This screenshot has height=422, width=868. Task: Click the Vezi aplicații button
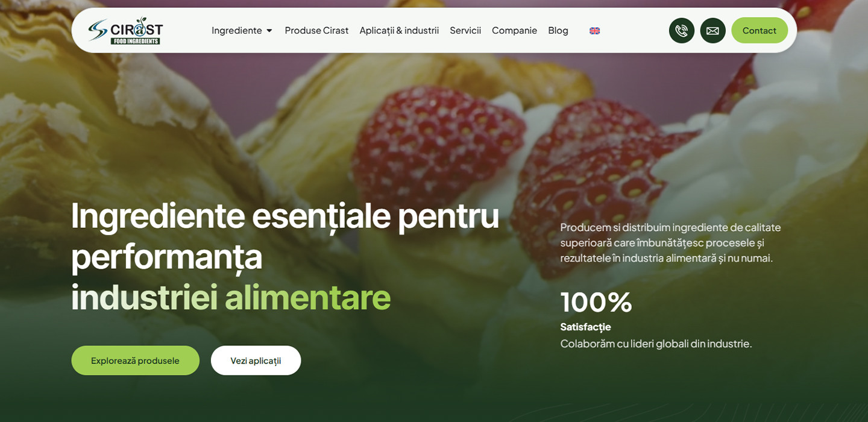click(x=256, y=361)
